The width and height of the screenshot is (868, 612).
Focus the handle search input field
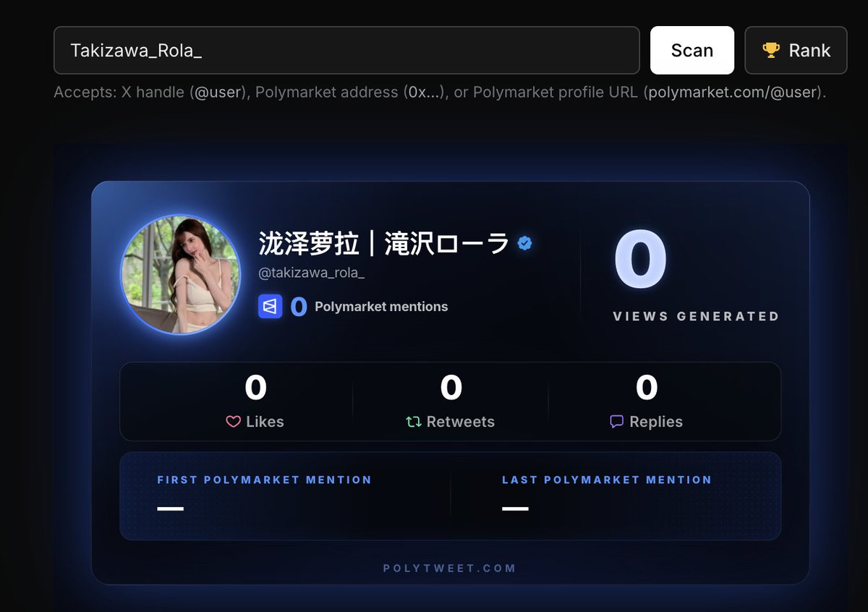point(346,50)
